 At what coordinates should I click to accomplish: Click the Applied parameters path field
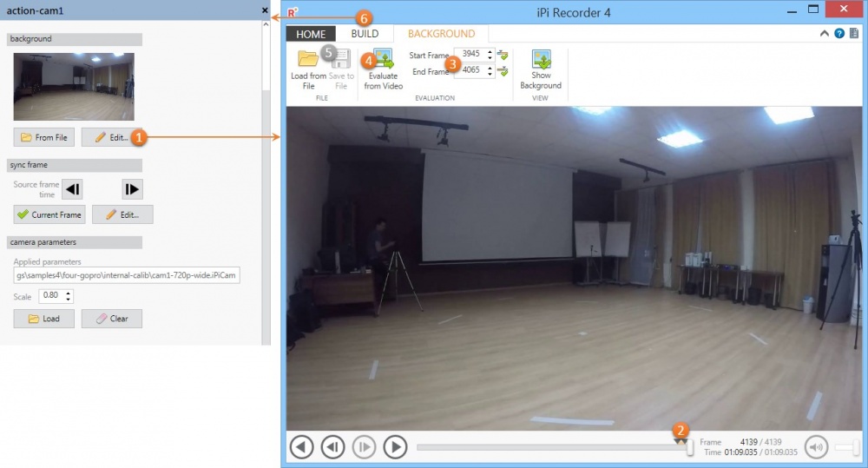127,275
